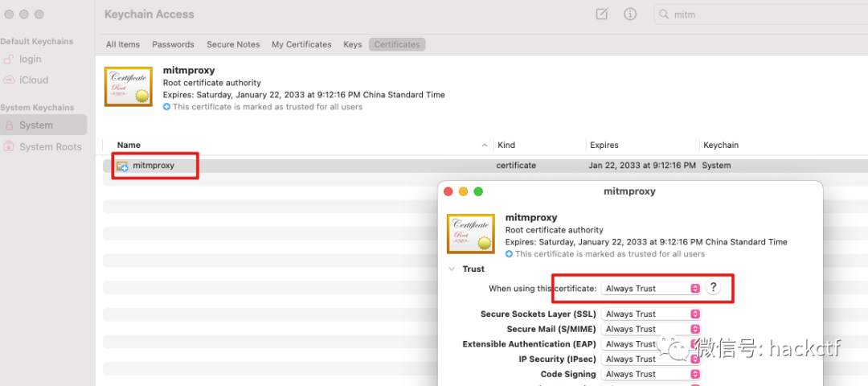Click the help question mark button

click(714, 287)
